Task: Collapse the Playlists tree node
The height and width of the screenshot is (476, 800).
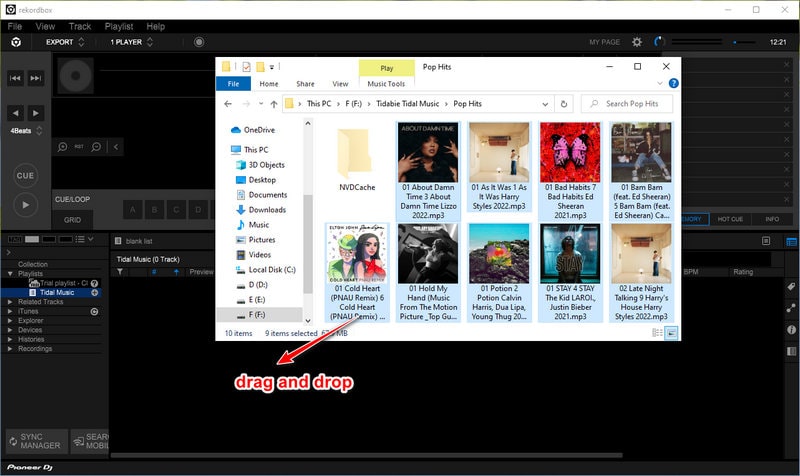Action: click(10, 274)
